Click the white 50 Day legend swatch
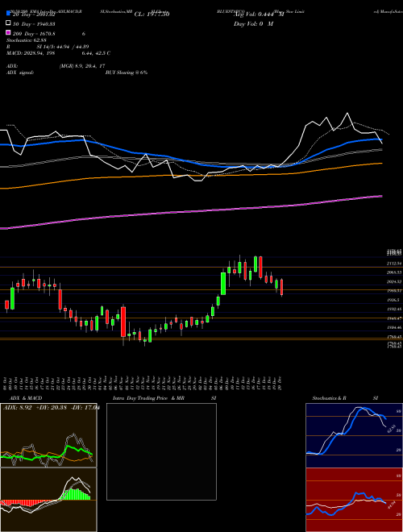This screenshot has height=532, width=403. [8, 23]
